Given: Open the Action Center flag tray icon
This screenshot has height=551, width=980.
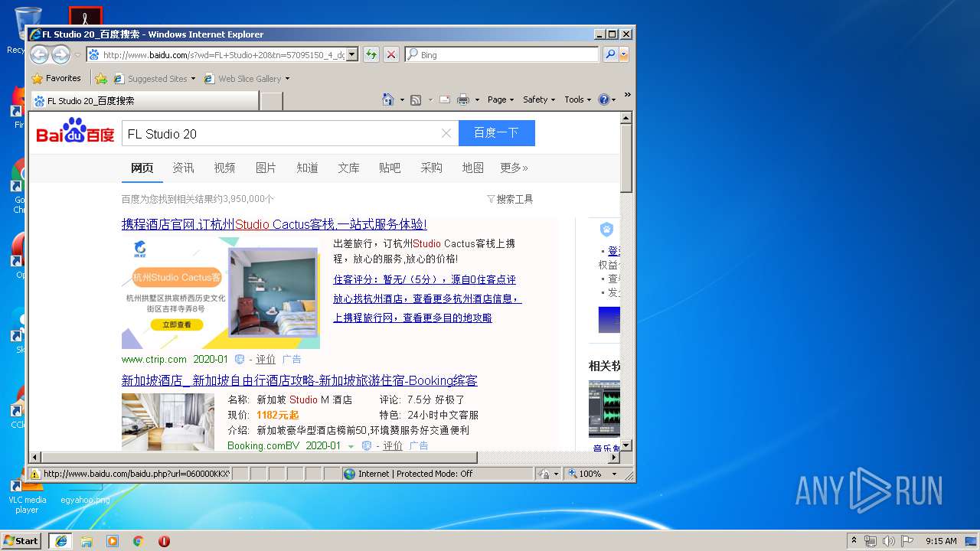Looking at the screenshot, I should click(906, 540).
